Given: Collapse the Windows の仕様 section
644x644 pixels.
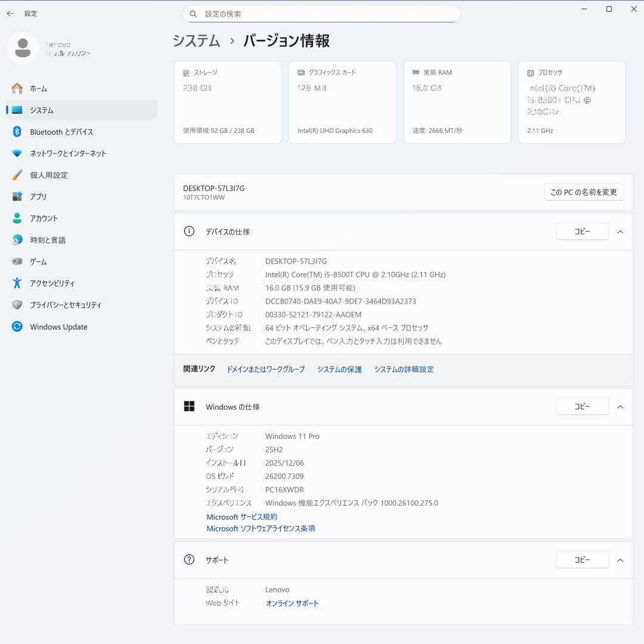Looking at the screenshot, I should (x=620, y=406).
